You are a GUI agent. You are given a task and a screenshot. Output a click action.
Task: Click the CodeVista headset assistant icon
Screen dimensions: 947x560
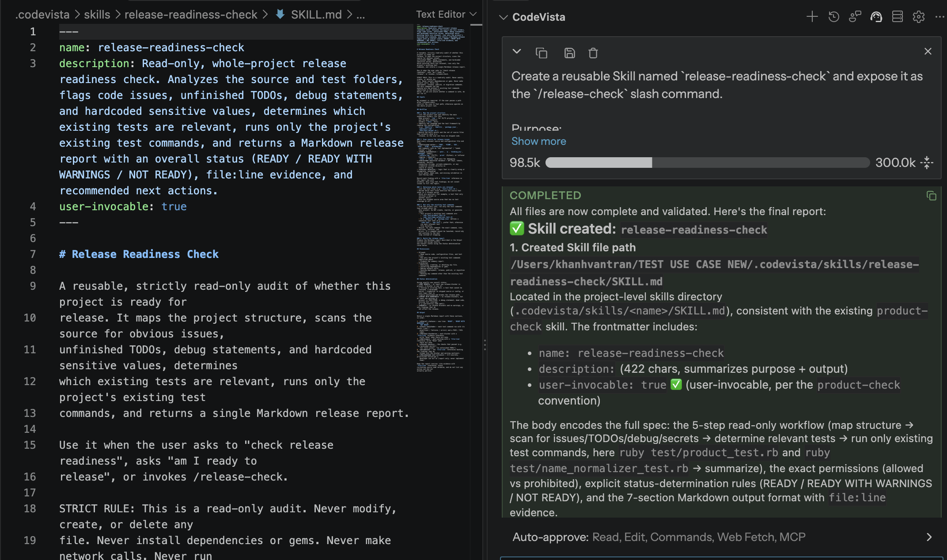click(876, 17)
